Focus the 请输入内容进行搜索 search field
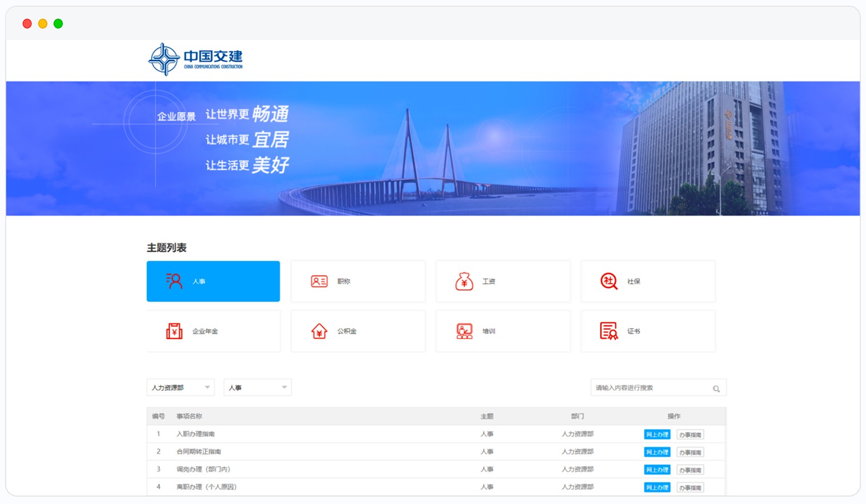This screenshot has width=866, height=504. pyautogui.click(x=650, y=388)
